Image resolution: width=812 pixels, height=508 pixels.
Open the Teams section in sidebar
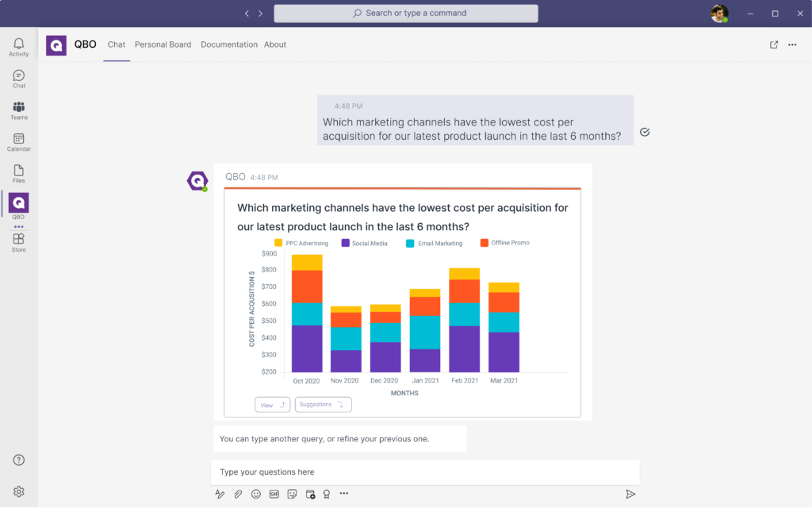pyautogui.click(x=18, y=110)
